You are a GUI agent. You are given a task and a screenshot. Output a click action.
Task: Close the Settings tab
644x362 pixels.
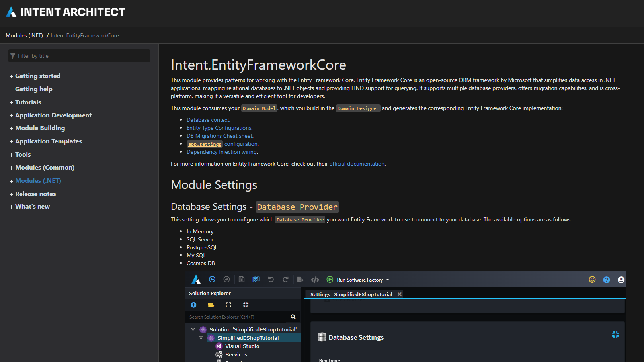pyautogui.click(x=400, y=294)
